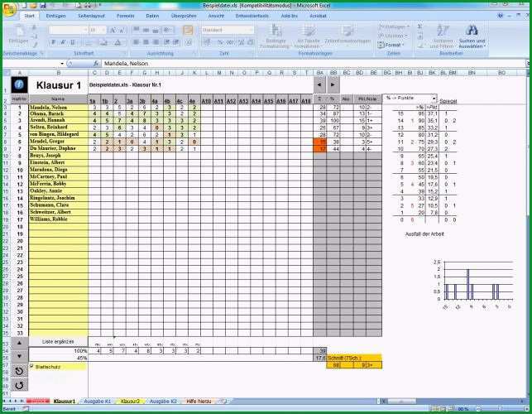532x414 pixels.
Task: Switch to the Überprüfen ribbon tab
Action: point(184,16)
